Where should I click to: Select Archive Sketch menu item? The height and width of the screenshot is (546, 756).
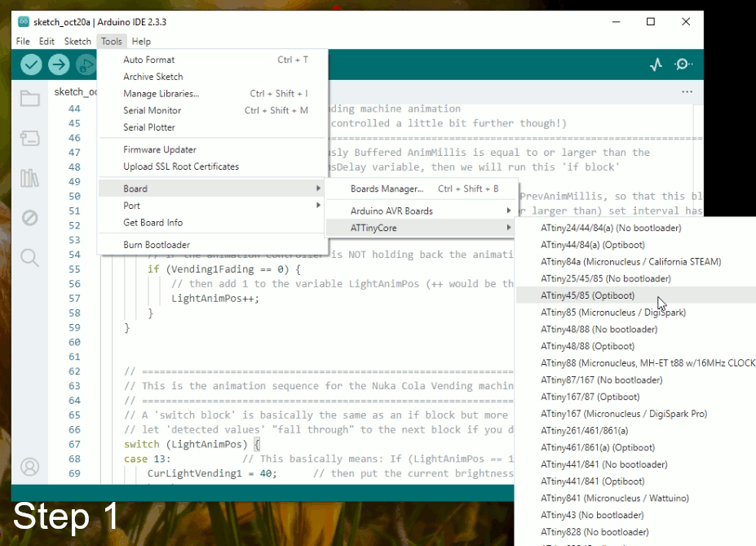212,77
